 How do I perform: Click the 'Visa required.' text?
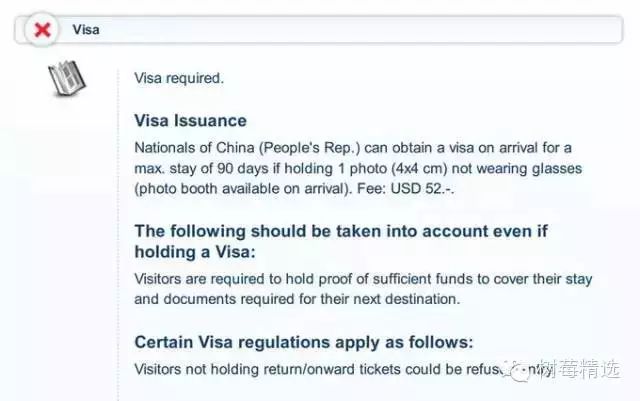coord(179,78)
